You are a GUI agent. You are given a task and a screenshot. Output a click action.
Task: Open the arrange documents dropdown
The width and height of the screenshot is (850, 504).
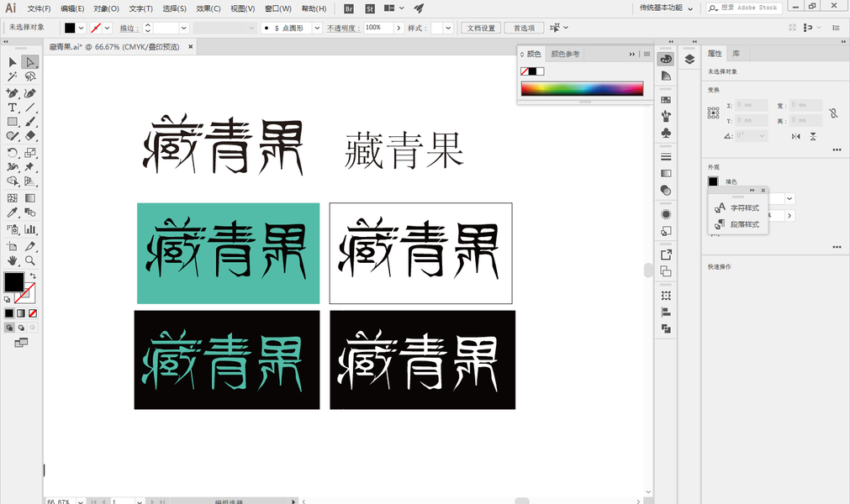coord(393,8)
